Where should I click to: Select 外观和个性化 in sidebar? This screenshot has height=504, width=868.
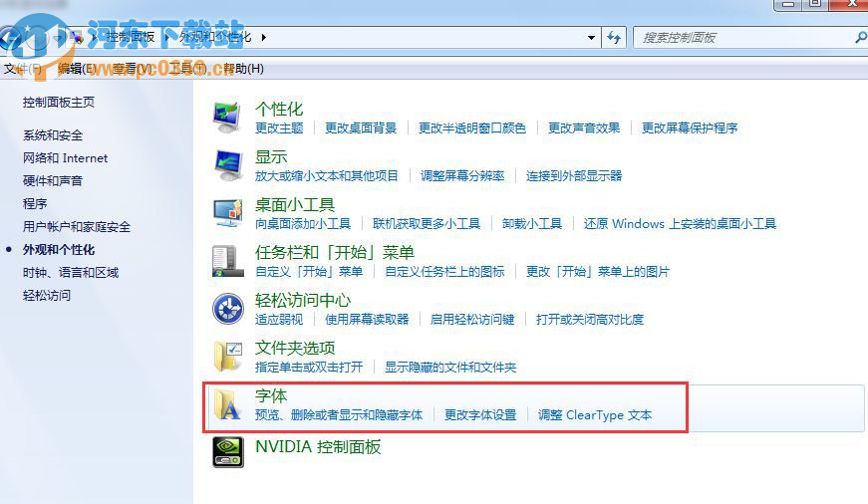[59, 250]
